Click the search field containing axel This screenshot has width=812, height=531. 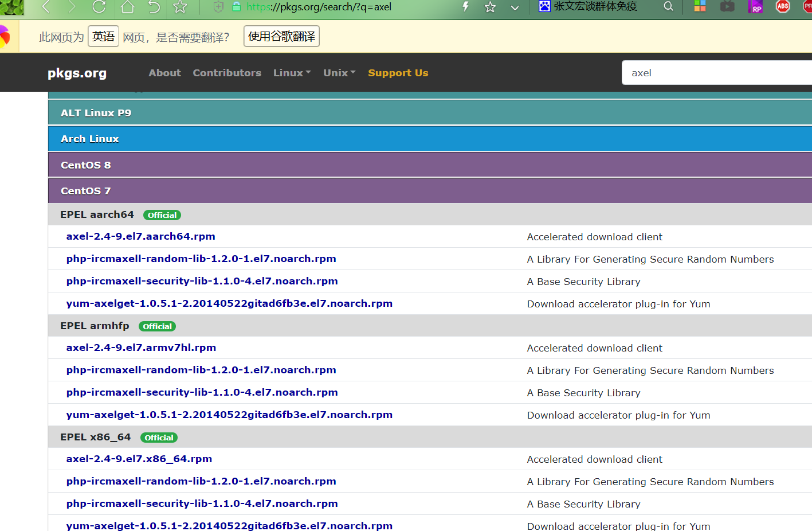[x=716, y=73]
